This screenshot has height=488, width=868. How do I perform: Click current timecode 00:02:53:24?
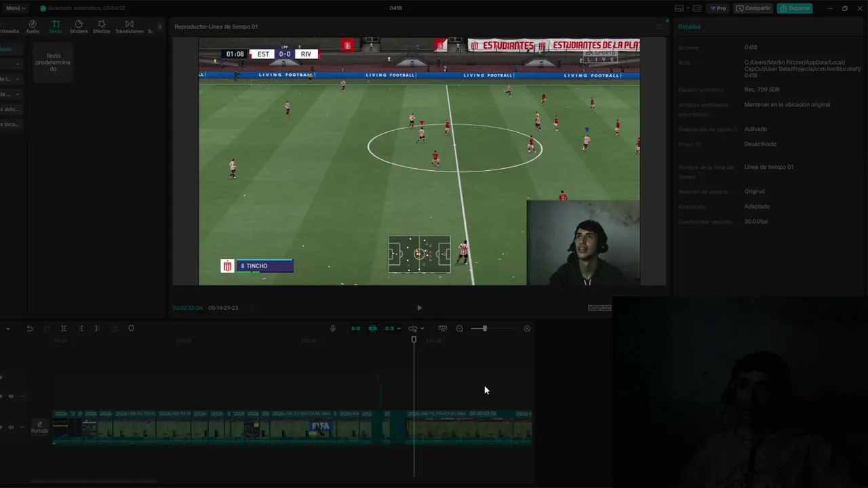(x=187, y=308)
